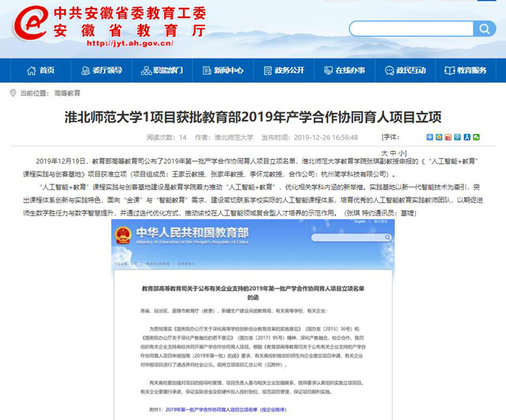Set font size to 中
The width and height of the screenshot is (506, 420).
(393, 153)
